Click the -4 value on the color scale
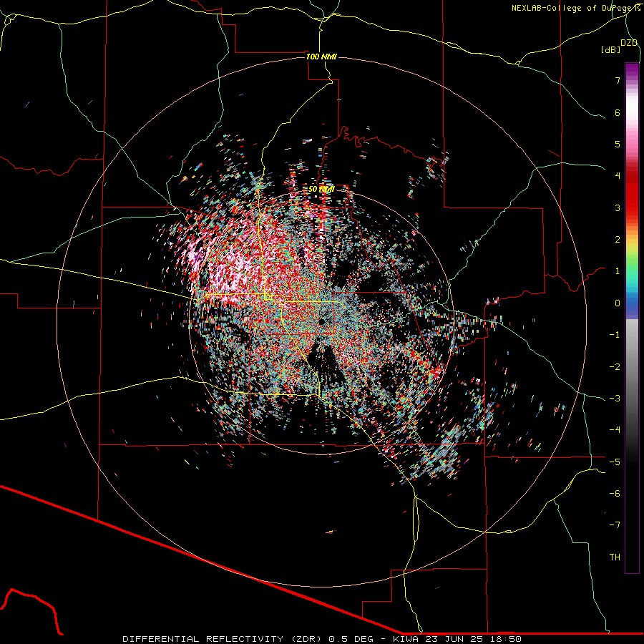This screenshot has height=644, width=644. [x=615, y=430]
